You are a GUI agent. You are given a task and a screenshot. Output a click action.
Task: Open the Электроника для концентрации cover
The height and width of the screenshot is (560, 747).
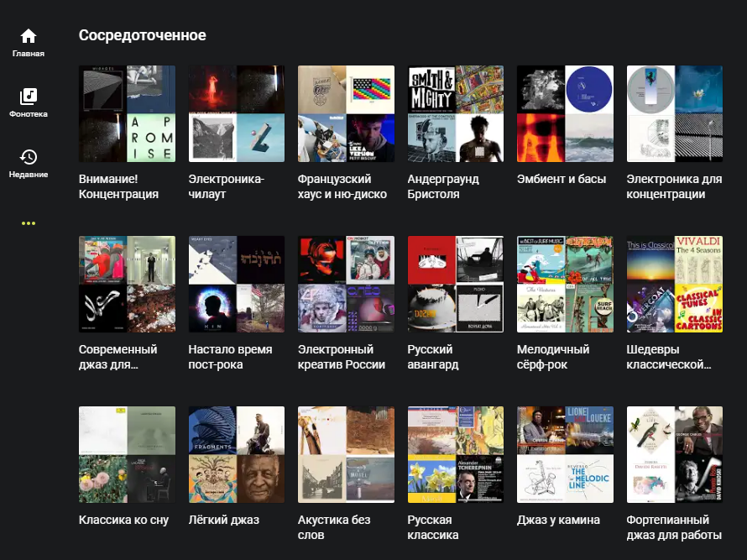click(x=675, y=114)
